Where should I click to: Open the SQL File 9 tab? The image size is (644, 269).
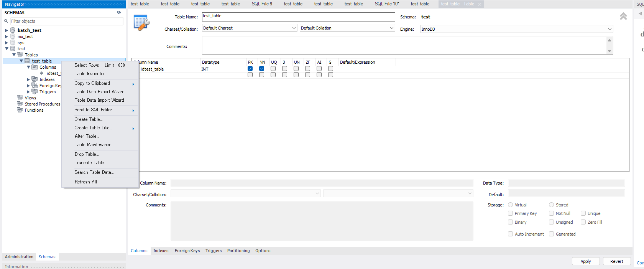tap(262, 4)
